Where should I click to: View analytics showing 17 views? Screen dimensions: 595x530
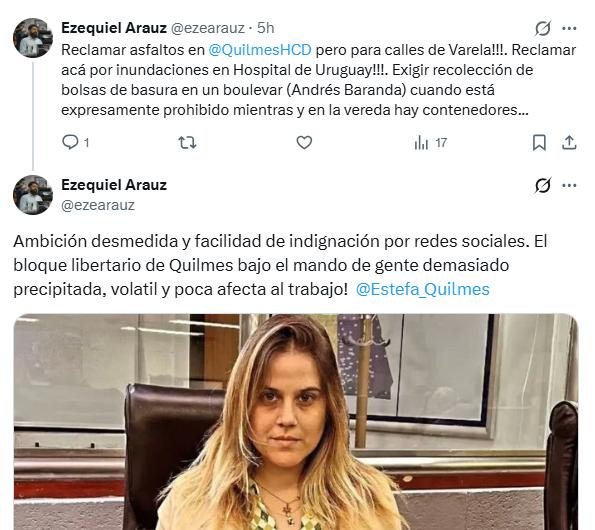click(x=431, y=143)
